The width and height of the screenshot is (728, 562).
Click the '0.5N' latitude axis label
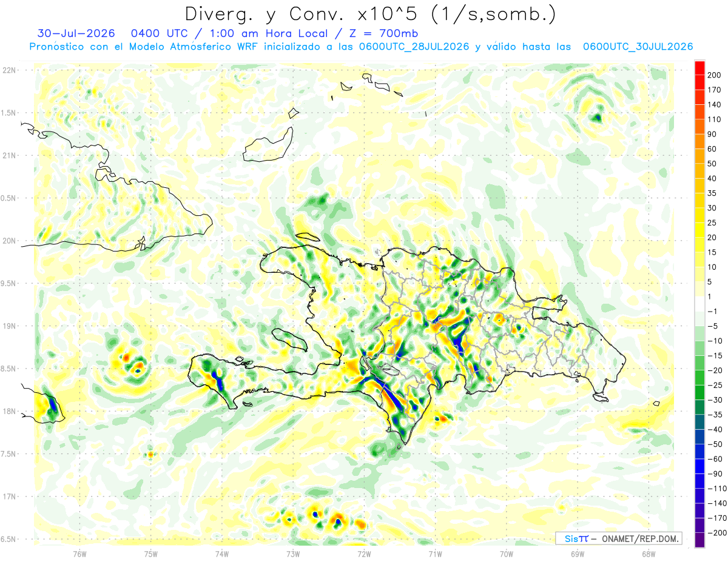coord(9,198)
